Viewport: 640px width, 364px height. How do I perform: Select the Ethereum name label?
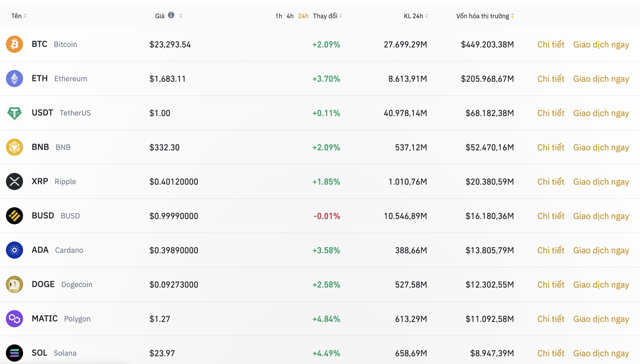(x=71, y=79)
